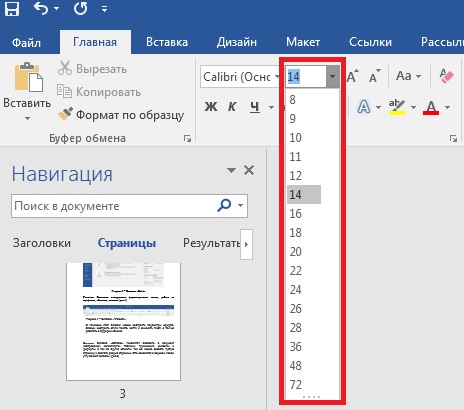
Task: Select font size 8 from the list
Action: pos(313,100)
